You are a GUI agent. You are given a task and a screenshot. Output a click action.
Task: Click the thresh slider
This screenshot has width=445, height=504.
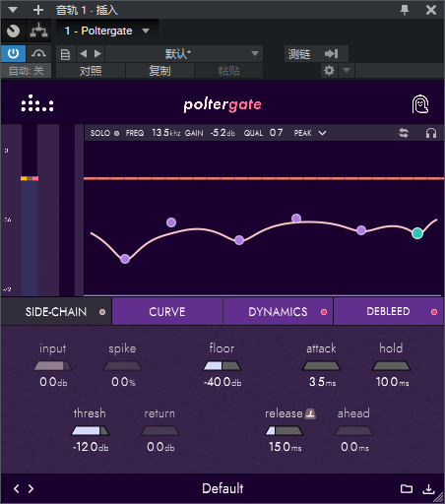tap(91, 431)
